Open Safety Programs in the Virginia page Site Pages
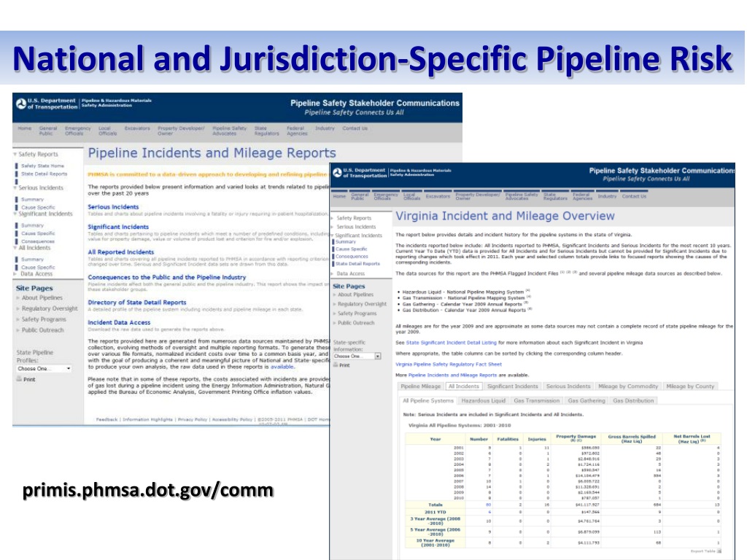747x560 pixels. [357, 314]
